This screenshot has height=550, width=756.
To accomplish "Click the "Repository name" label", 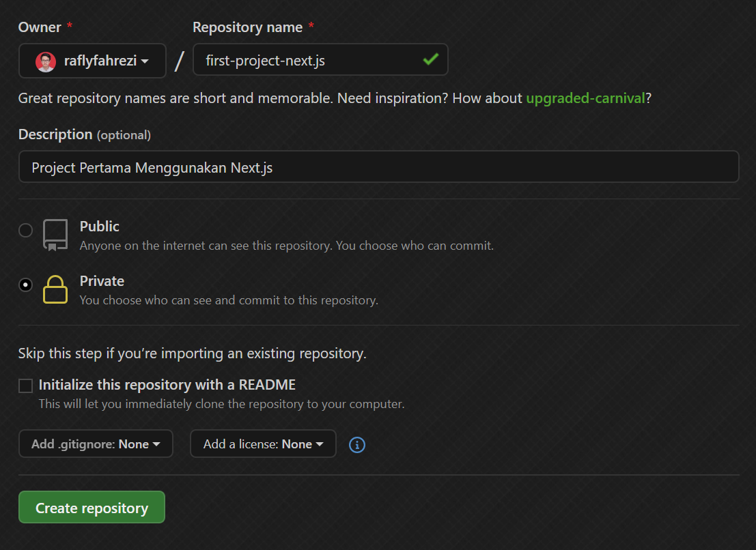I will pos(247,27).
